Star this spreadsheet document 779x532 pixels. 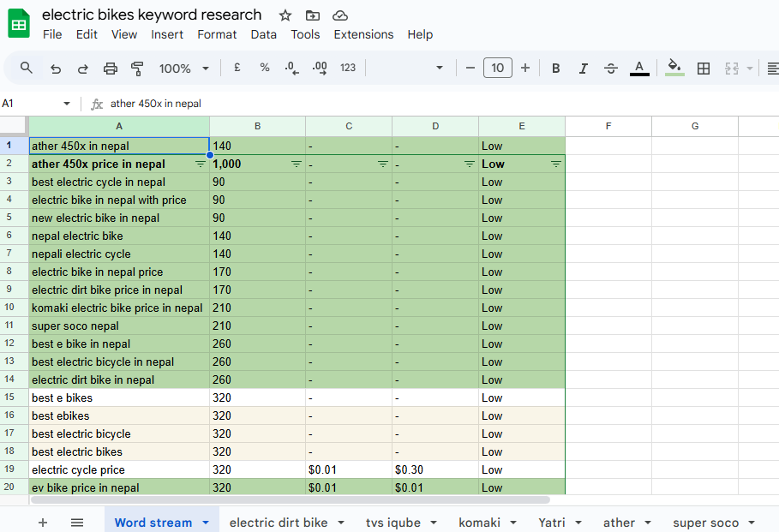coord(285,15)
